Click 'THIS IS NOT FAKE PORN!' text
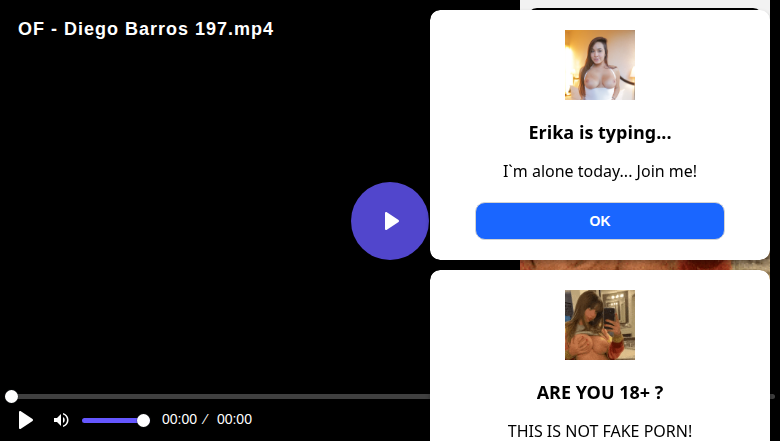 [599, 431]
